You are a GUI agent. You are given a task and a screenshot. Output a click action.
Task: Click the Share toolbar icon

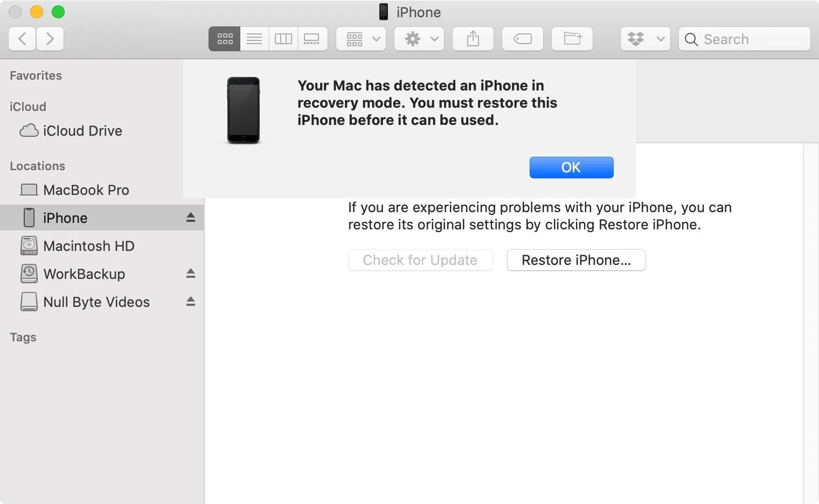[473, 39]
